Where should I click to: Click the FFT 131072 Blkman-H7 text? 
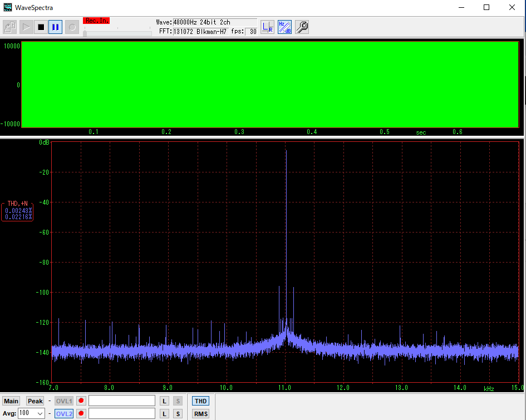200,32
